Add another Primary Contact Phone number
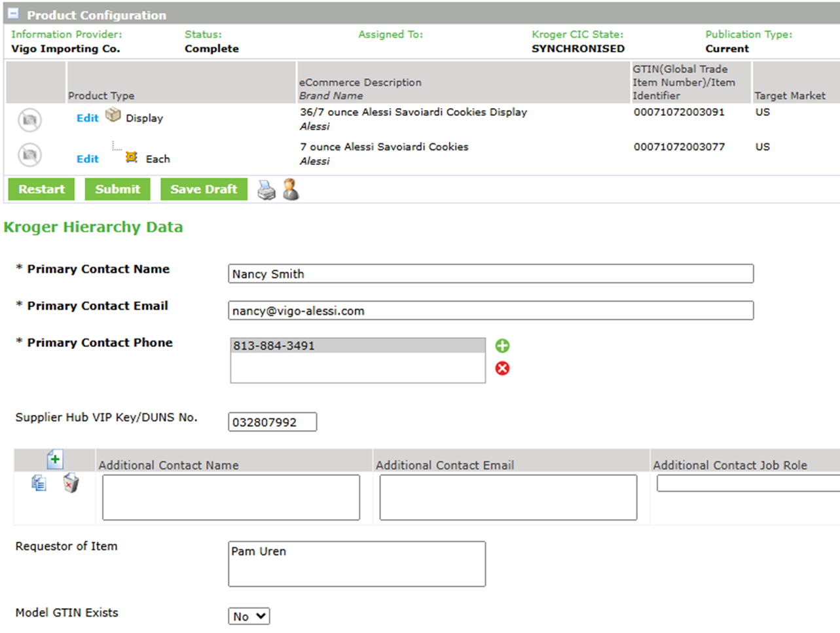This screenshot has width=840, height=633. coord(502,345)
